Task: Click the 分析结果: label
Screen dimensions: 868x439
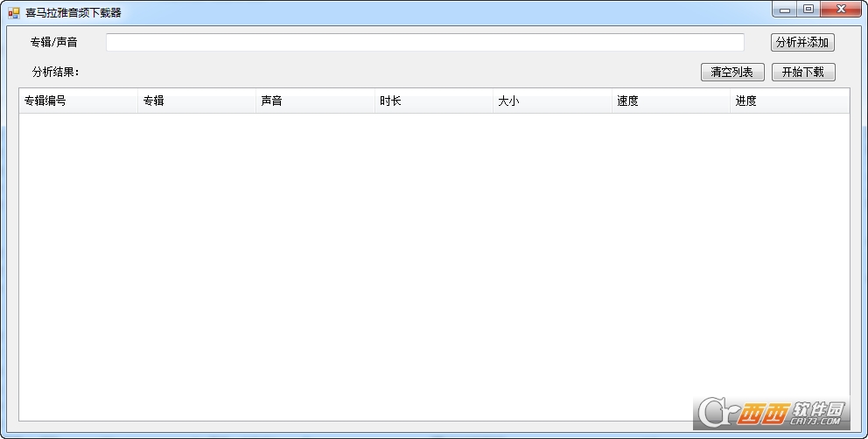Action: point(55,72)
